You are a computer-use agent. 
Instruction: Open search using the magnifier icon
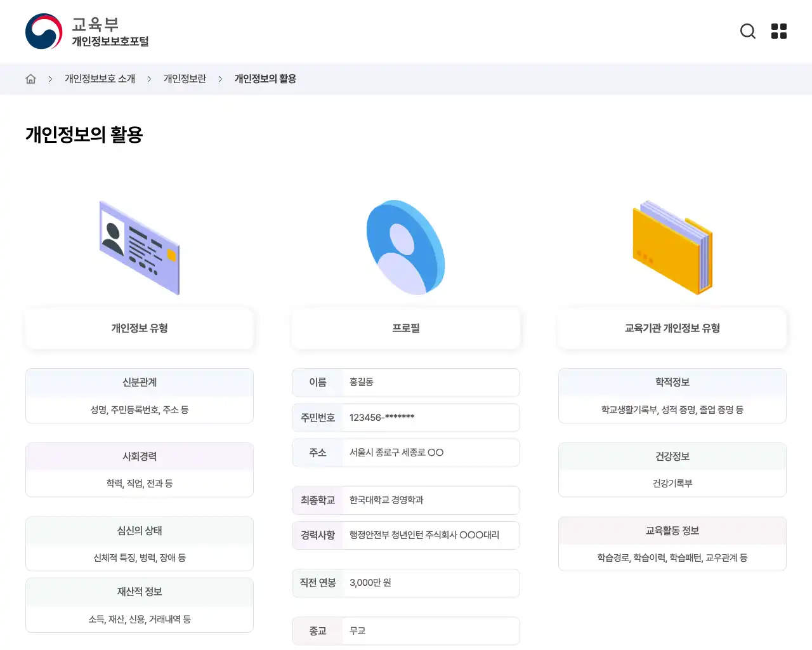748,31
